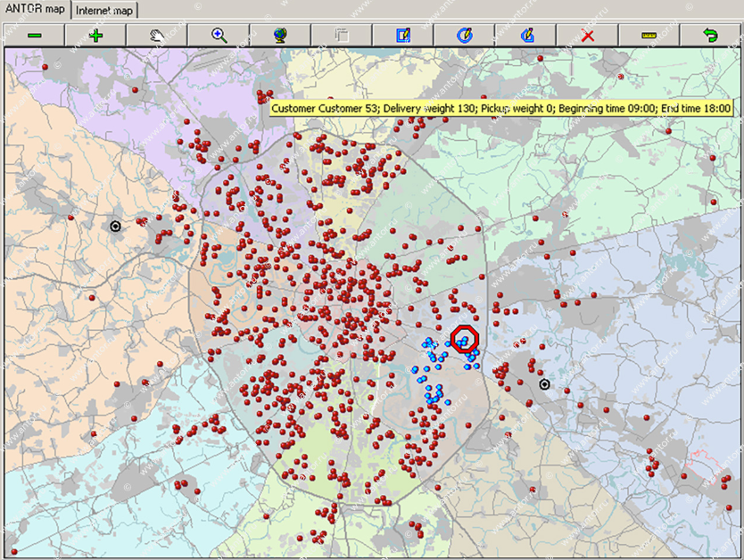Click the green plus zoom-in button
744x560 pixels.
[95, 35]
